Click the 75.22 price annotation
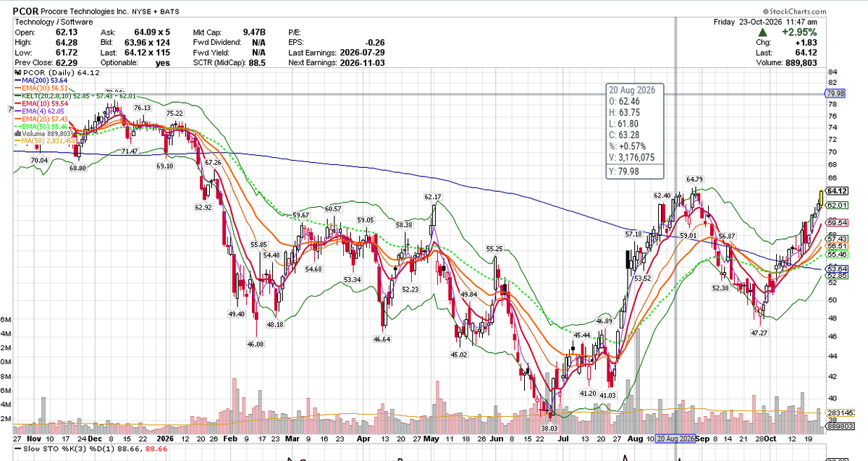 coord(175,114)
